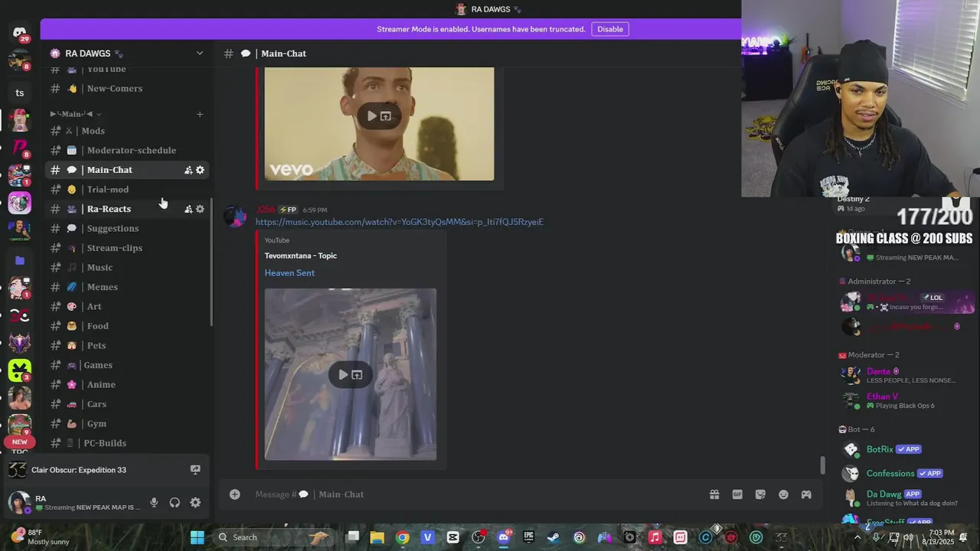
Task: Open the emoji picker
Action: 783,494
